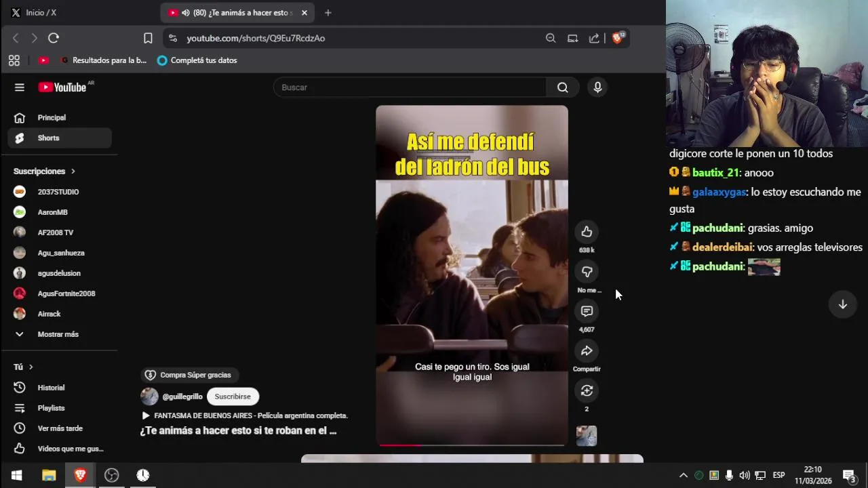Seek on the short's red progress bar
Screen dimensions: 868x488
[x=472, y=445]
